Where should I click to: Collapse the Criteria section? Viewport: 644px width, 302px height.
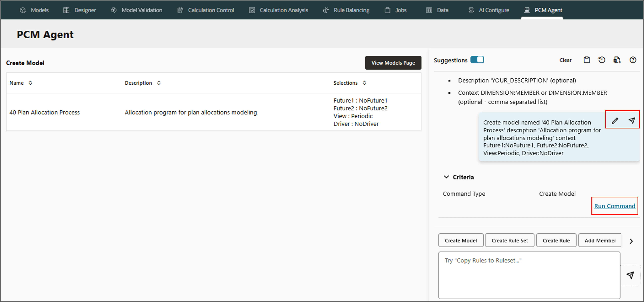(x=446, y=177)
